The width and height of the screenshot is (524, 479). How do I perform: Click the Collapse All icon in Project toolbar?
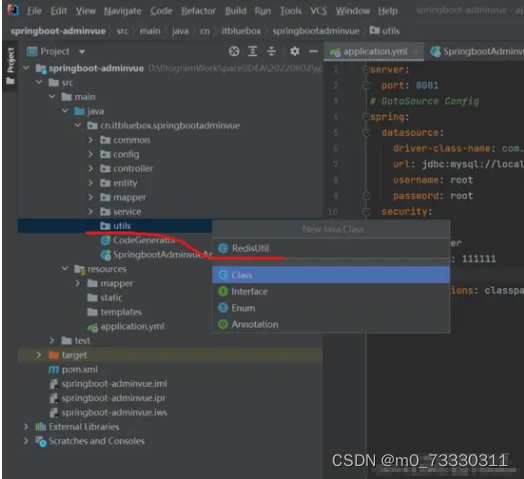click(x=271, y=51)
